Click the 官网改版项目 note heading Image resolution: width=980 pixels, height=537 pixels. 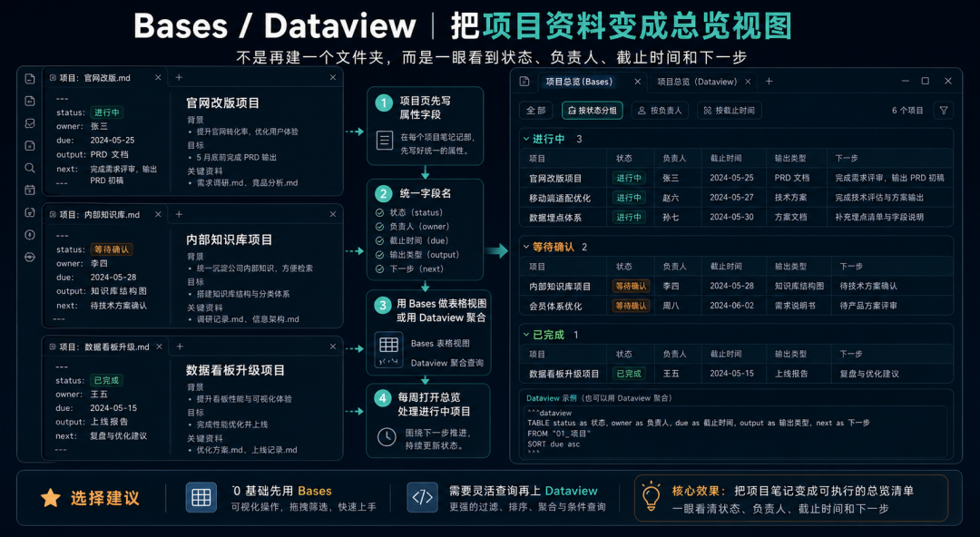[x=222, y=103]
